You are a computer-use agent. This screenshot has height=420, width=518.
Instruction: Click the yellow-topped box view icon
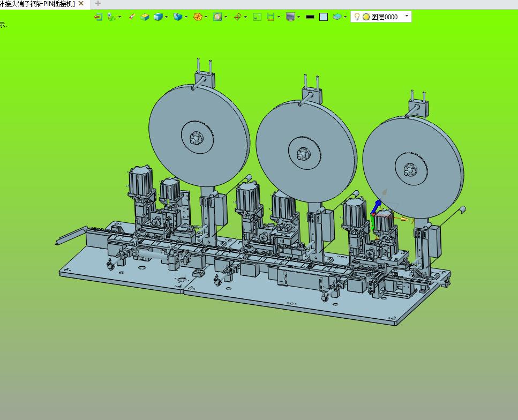(x=145, y=17)
